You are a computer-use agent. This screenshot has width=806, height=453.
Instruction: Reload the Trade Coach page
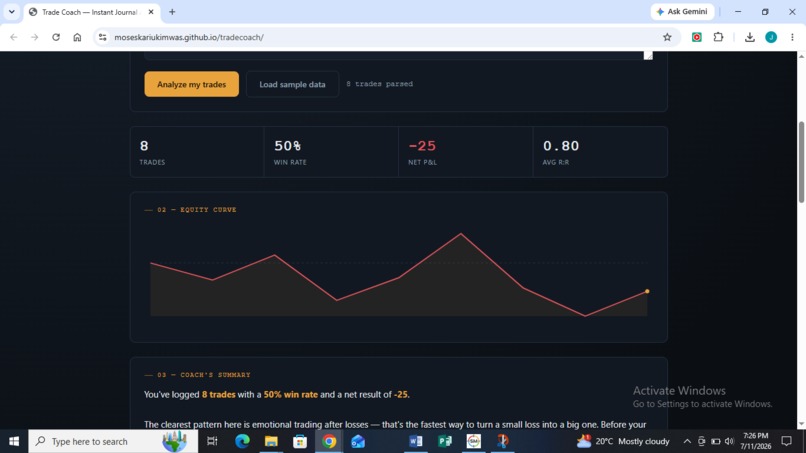tap(56, 37)
